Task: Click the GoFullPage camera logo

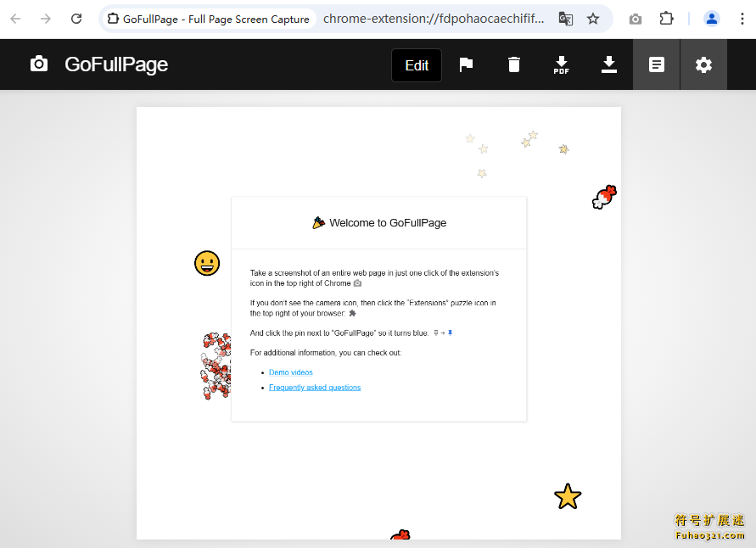Action: pos(39,64)
